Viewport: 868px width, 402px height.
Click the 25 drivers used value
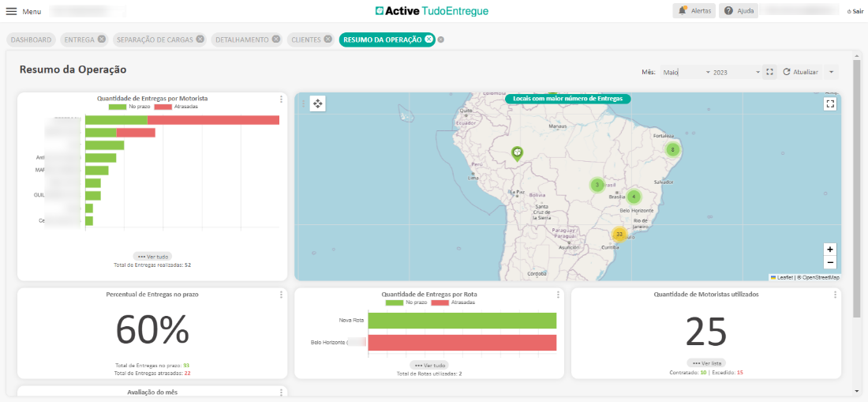(x=705, y=331)
